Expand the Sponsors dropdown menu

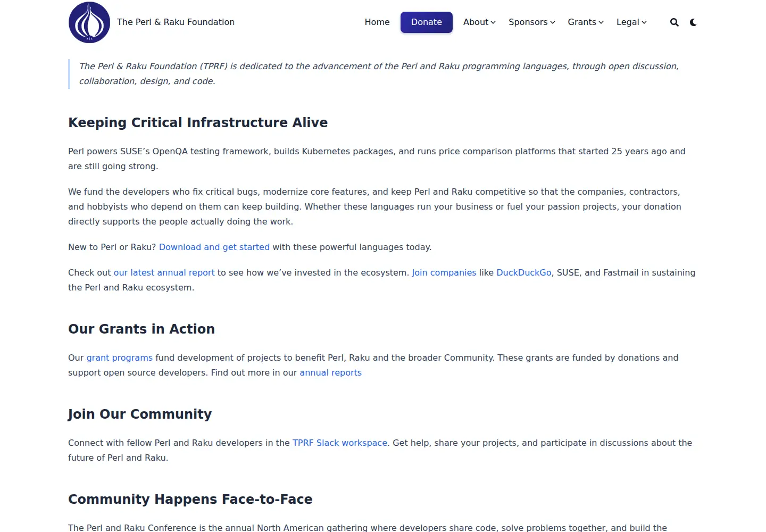click(x=532, y=22)
